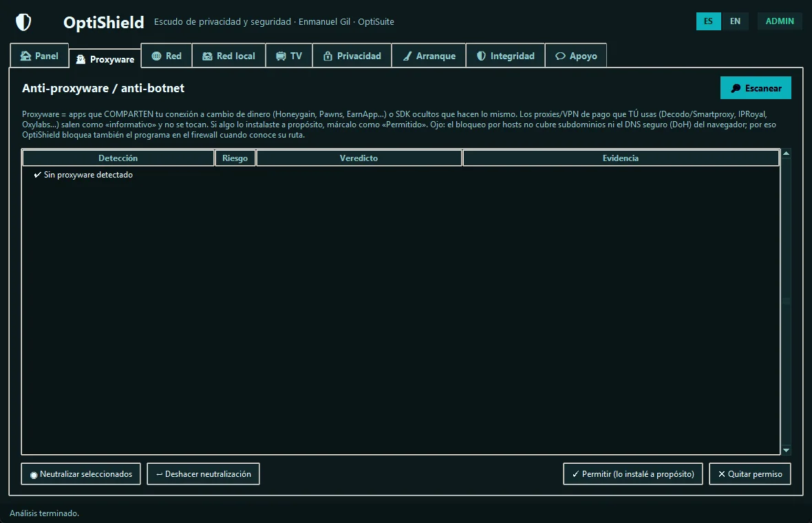Click the scrollbar up arrow
The width and height of the screenshot is (812, 523).
tap(786, 153)
